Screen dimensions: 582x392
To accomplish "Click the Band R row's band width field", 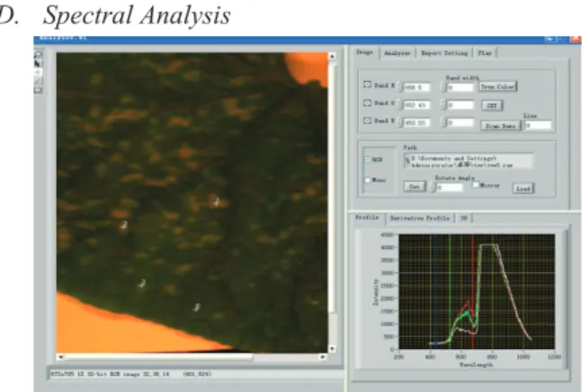I will [x=461, y=87].
